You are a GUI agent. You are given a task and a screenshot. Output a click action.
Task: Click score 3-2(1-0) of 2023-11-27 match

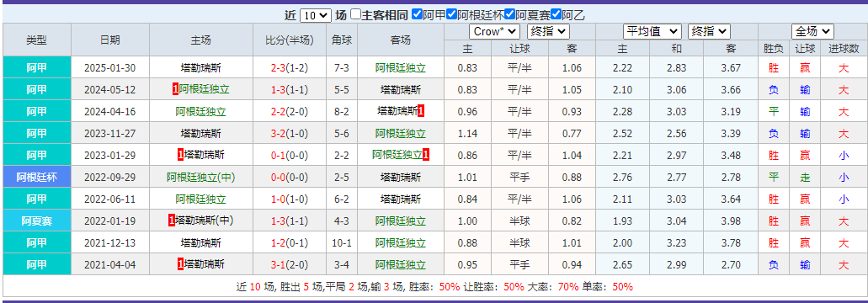pyautogui.click(x=290, y=133)
